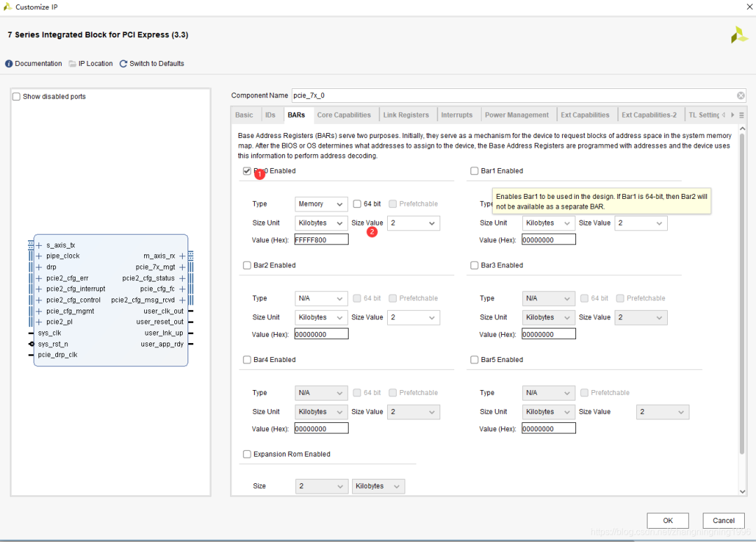Enable the Bar2 Enabled checkbox
Screen dimensions: 756x542
[247, 265]
